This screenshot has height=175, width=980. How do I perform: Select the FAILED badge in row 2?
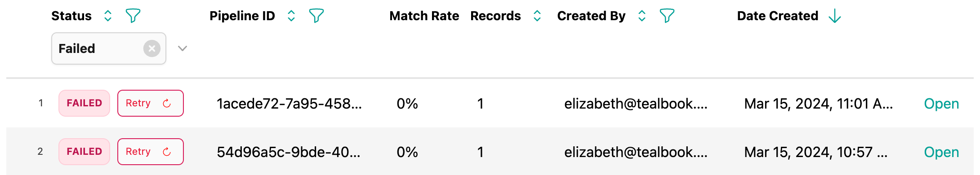(85, 152)
